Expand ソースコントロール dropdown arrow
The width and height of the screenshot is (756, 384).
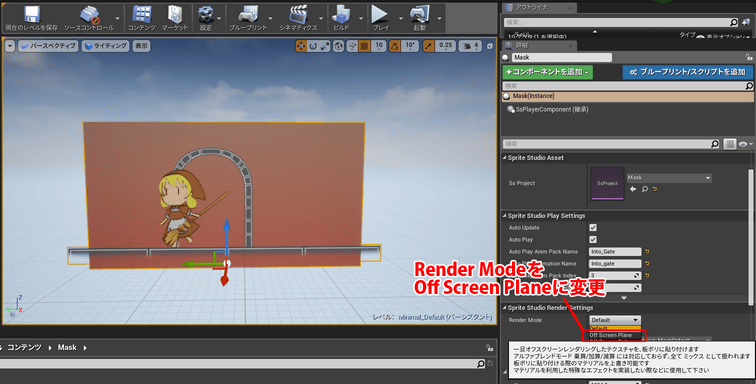click(x=118, y=19)
